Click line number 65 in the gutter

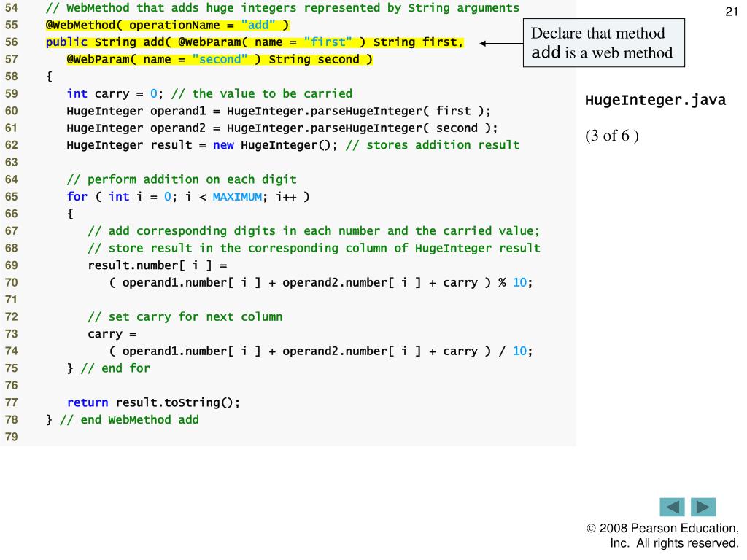click(x=12, y=197)
